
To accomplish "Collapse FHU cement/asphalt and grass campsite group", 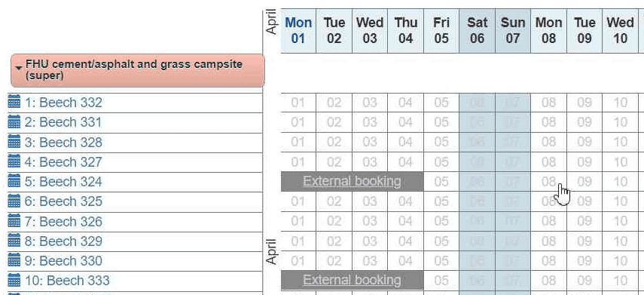I will tap(138, 70).
